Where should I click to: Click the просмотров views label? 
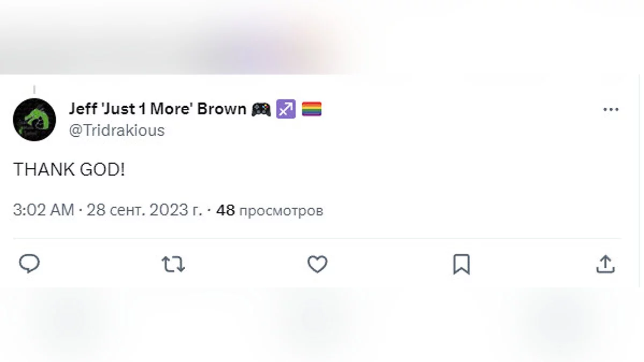281,211
